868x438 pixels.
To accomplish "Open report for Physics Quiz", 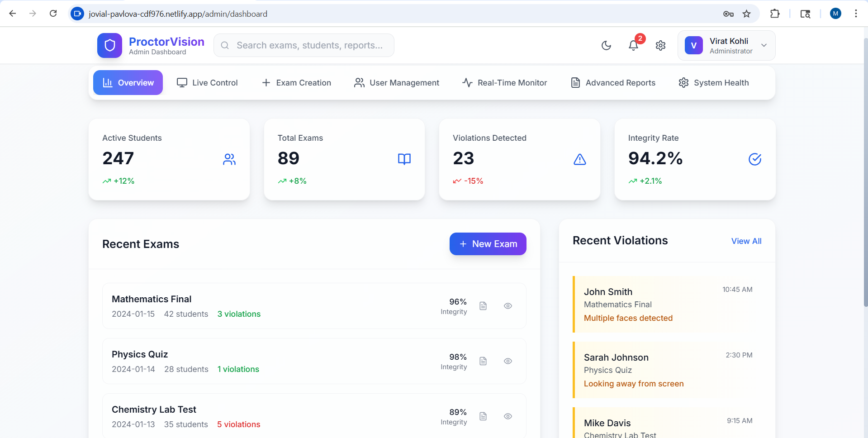I will [483, 361].
